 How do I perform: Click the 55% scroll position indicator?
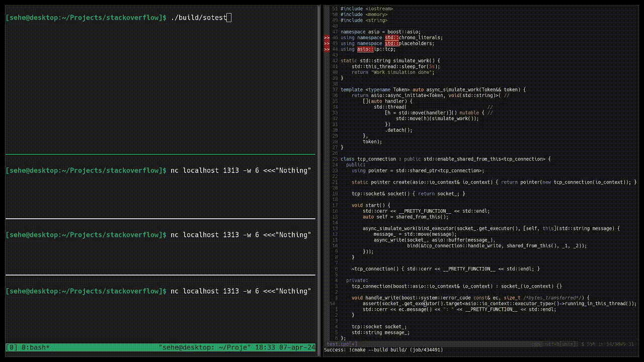590,344
